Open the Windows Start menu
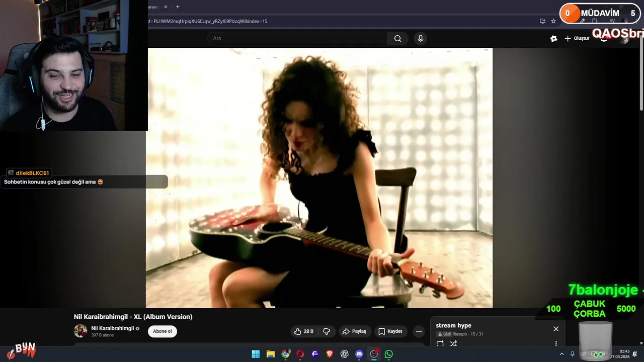The height and width of the screenshot is (362, 644). 256,354
